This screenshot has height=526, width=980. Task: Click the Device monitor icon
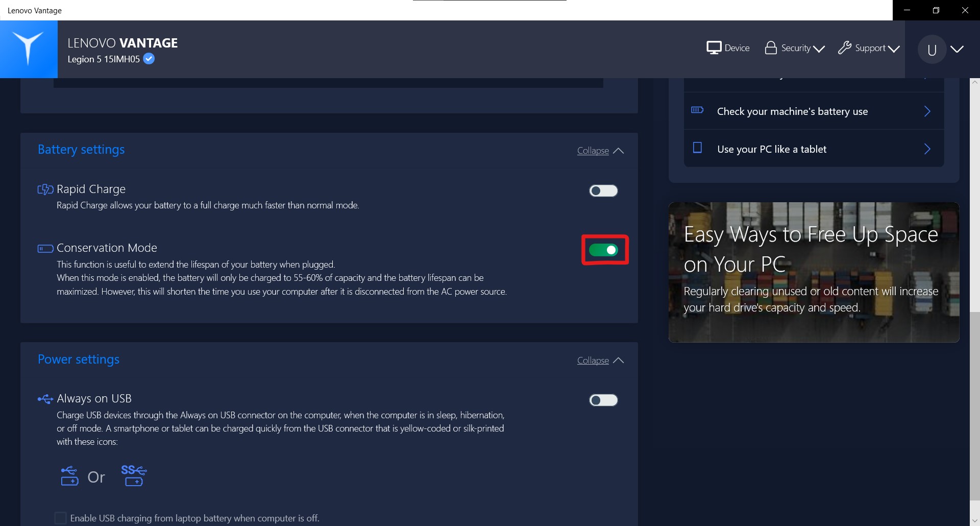click(714, 48)
